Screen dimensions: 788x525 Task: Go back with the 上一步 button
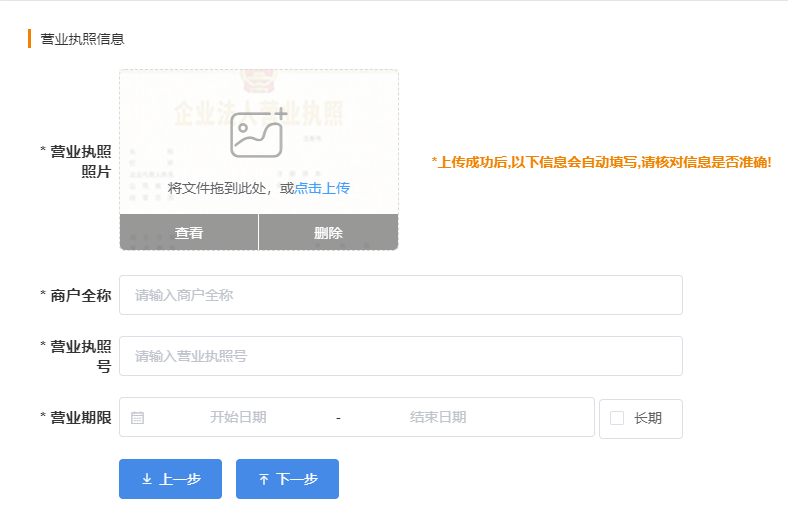tap(171, 479)
